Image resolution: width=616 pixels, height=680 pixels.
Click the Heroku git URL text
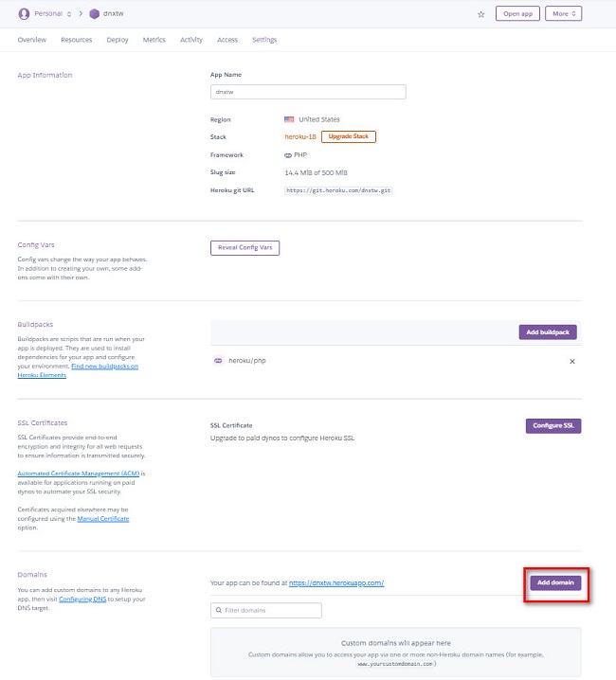(x=338, y=190)
